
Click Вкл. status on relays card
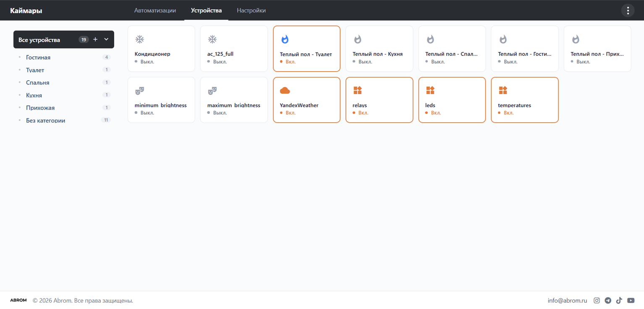363,113
